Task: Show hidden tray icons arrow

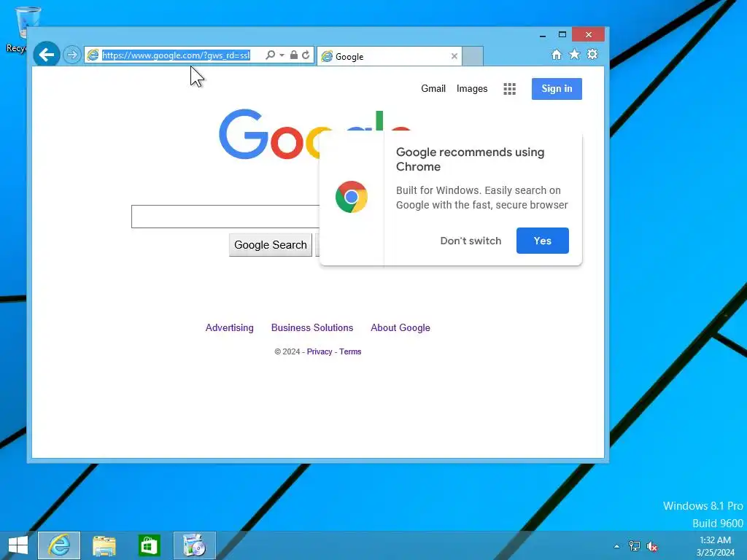Action: (x=616, y=546)
